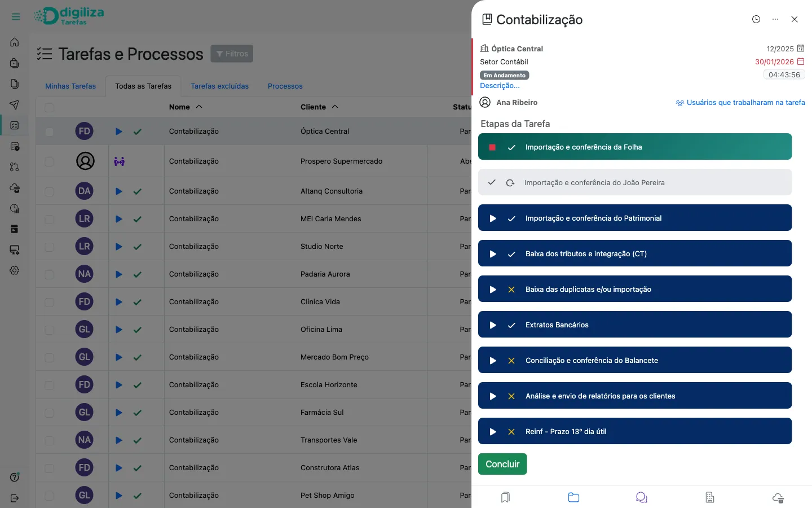Start the Reinf - Prazo 13º dia útil step
Screen dimensions: 812x508
pyautogui.click(x=493, y=432)
